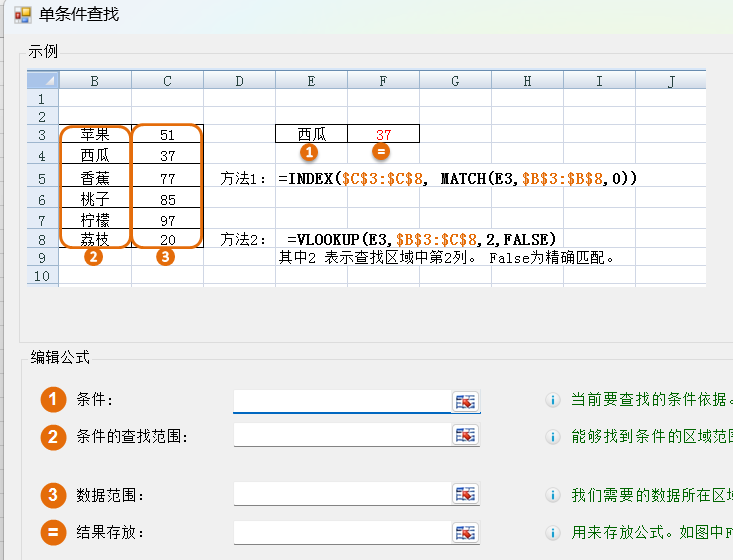The image size is (733, 560).
Task: Click inside the 结果存放 input field
Action: [342, 532]
